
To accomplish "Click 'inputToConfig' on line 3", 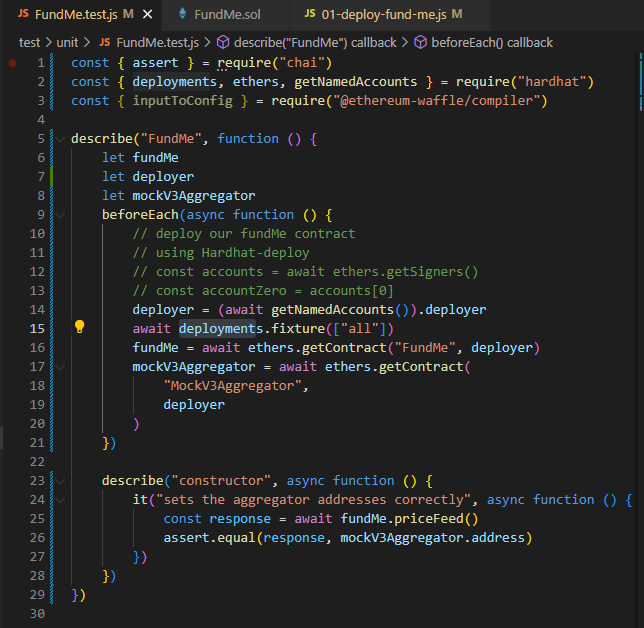I will point(182,101).
